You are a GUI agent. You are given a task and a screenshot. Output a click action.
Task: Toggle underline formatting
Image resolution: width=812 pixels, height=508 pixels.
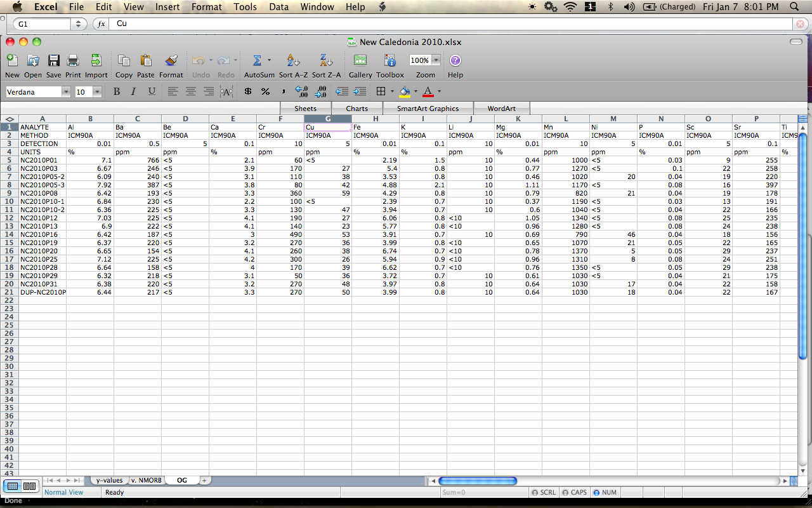pos(152,91)
